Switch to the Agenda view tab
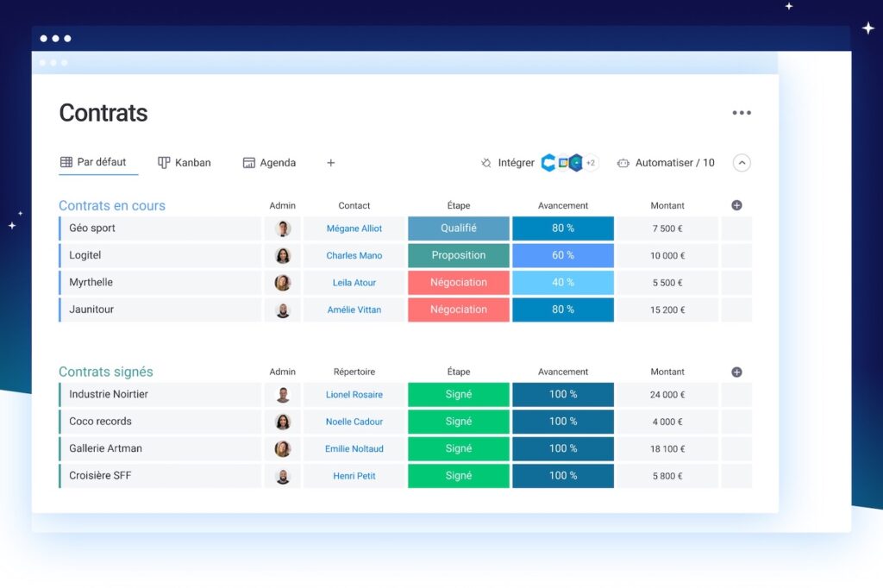The height and width of the screenshot is (588, 883). click(269, 163)
